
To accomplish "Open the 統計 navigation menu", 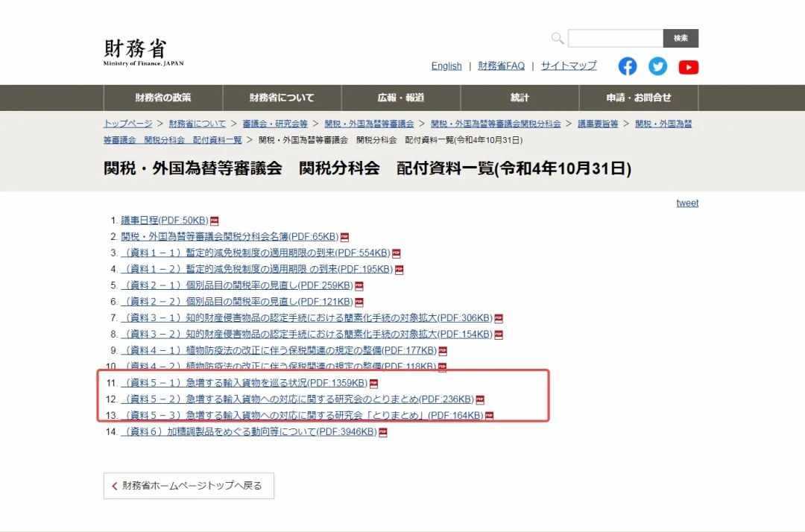I will (520, 98).
